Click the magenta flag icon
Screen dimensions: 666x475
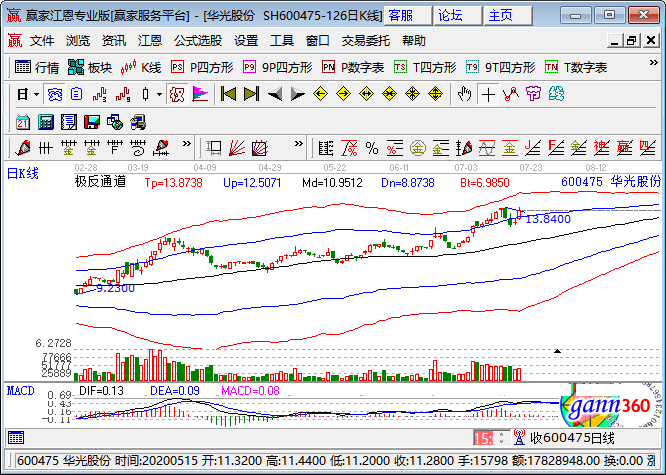click(x=200, y=94)
